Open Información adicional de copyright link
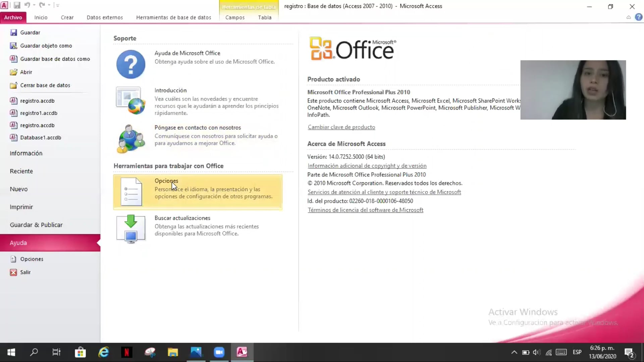Screen dimensions: 644x362 point(367,166)
